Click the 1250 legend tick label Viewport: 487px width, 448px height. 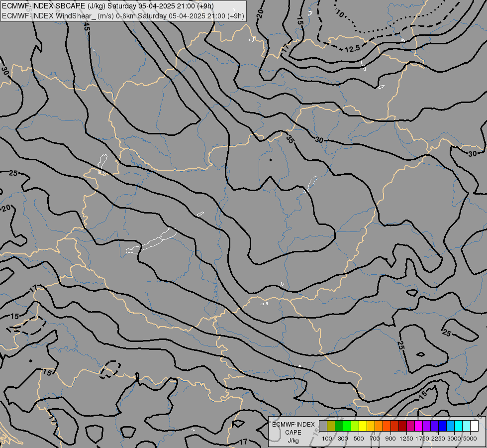pos(406,439)
